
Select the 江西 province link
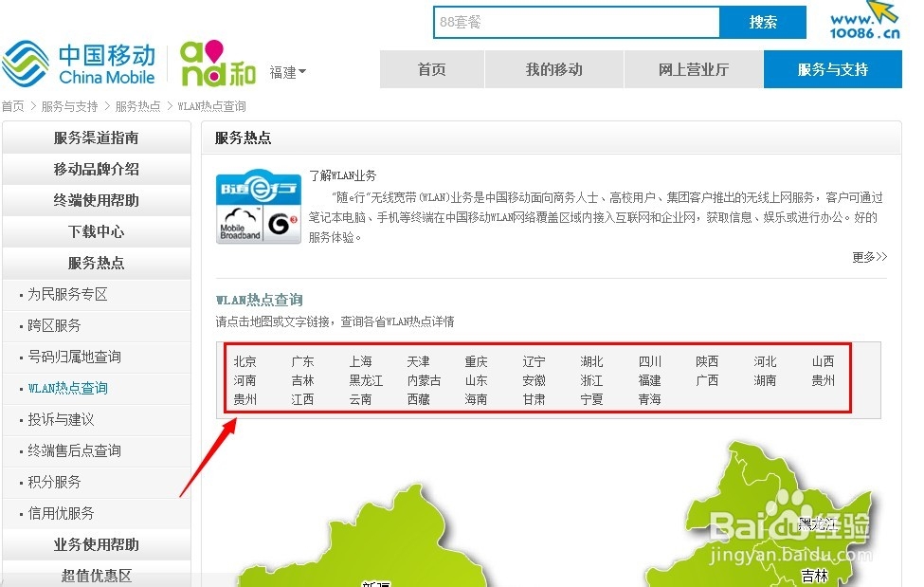coord(302,399)
